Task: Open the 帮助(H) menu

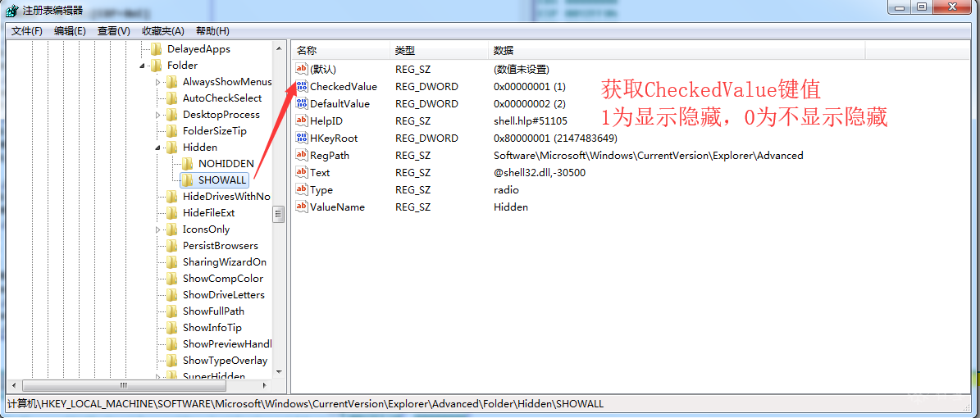Action: [x=212, y=31]
